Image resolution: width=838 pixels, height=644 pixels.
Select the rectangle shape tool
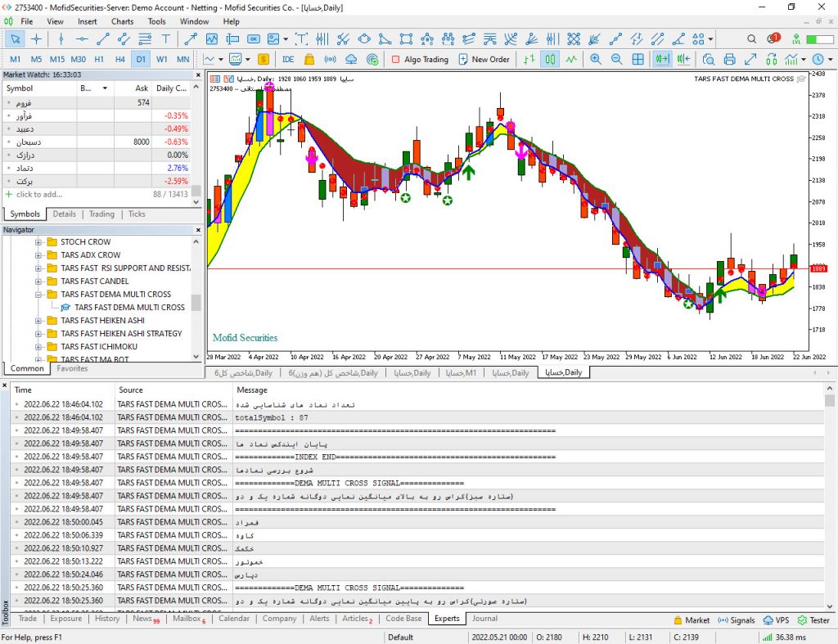(406, 39)
